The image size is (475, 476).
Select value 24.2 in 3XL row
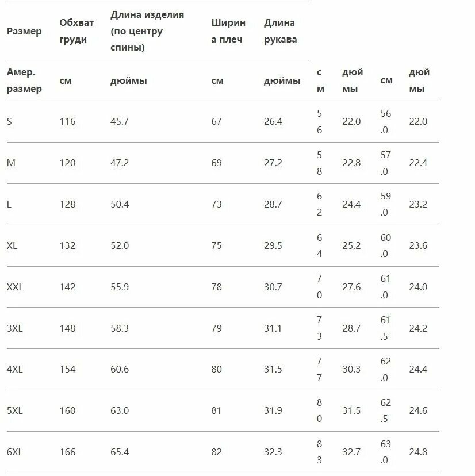(418, 328)
